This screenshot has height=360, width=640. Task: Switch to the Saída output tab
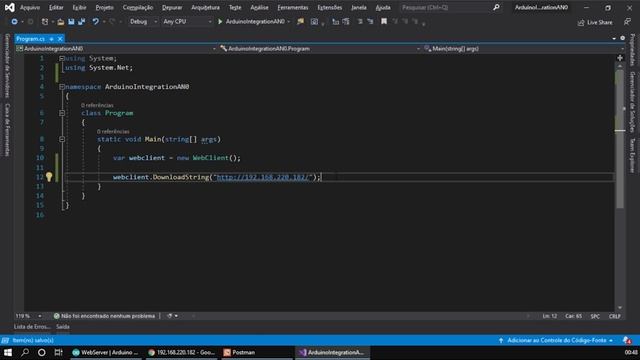click(62, 327)
